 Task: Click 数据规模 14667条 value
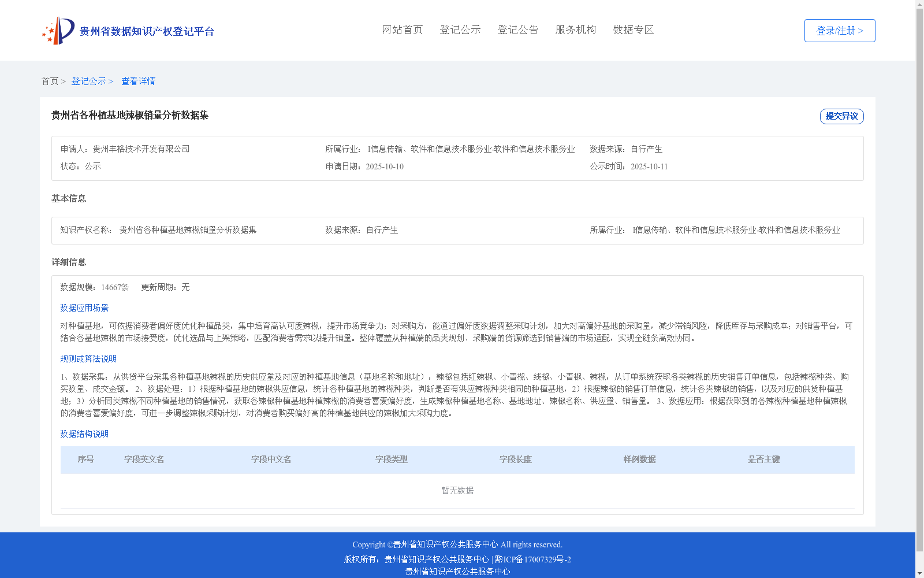tap(115, 287)
